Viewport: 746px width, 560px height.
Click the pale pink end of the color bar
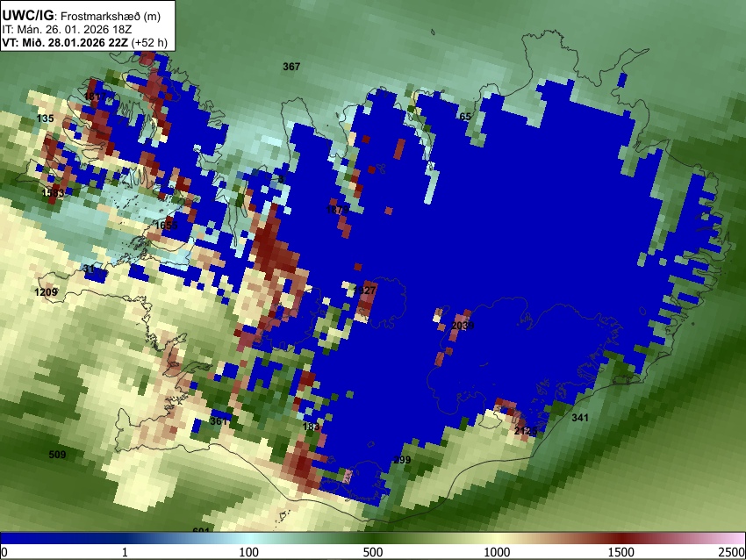(735, 538)
